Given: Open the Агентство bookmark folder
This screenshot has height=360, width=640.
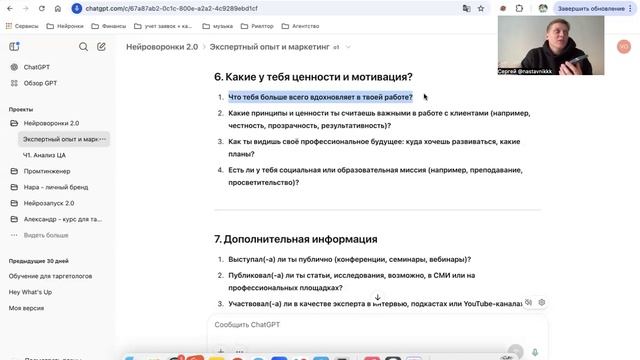Looking at the screenshot, I should 300,26.
